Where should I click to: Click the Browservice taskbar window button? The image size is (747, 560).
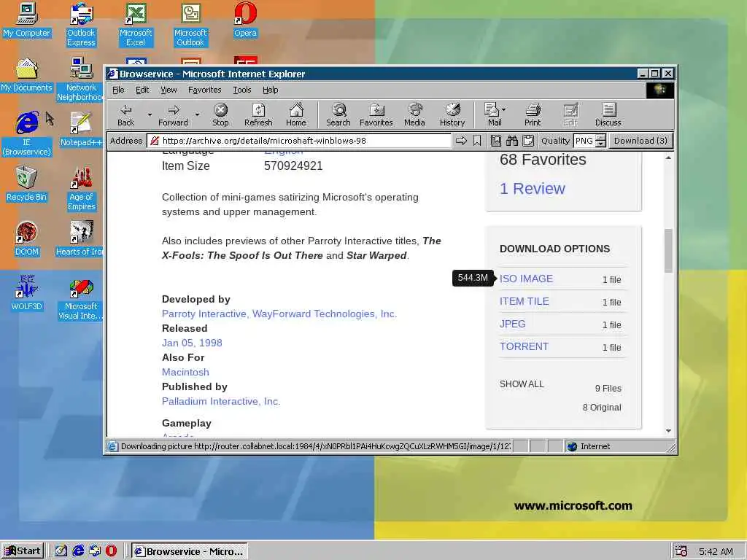189,551
